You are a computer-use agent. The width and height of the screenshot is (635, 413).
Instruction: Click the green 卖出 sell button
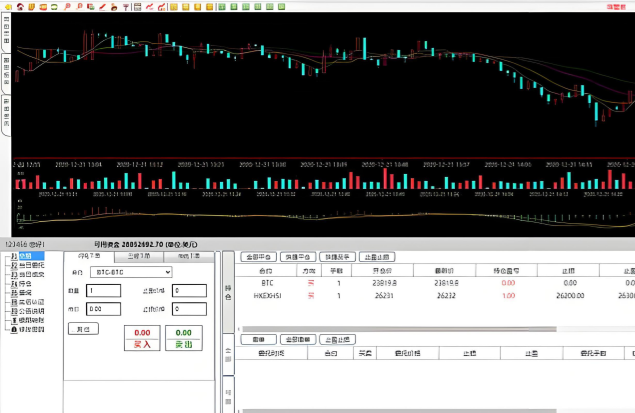pos(182,339)
